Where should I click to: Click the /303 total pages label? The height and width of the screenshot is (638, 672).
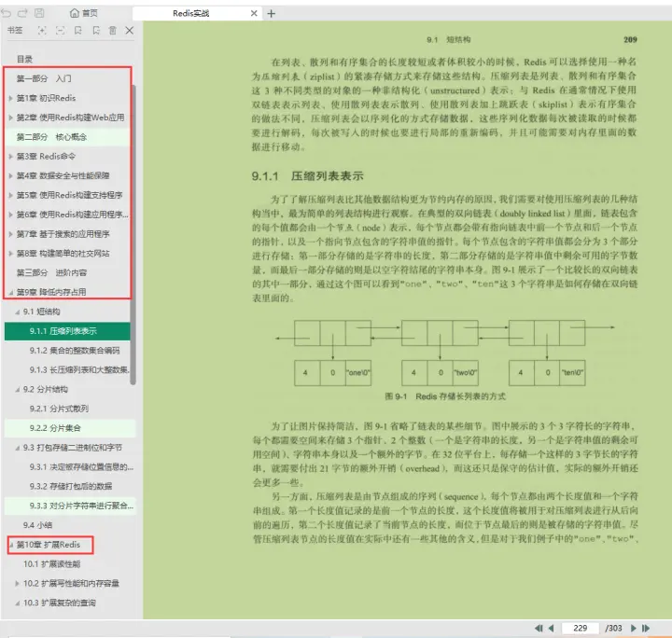(x=613, y=628)
